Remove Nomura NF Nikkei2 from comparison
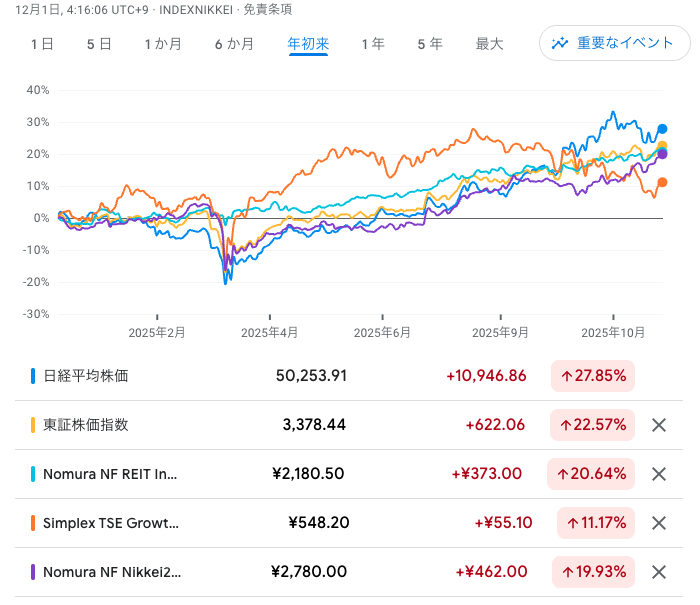This screenshot has height=605, width=700. pyautogui.click(x=658, y=572)
